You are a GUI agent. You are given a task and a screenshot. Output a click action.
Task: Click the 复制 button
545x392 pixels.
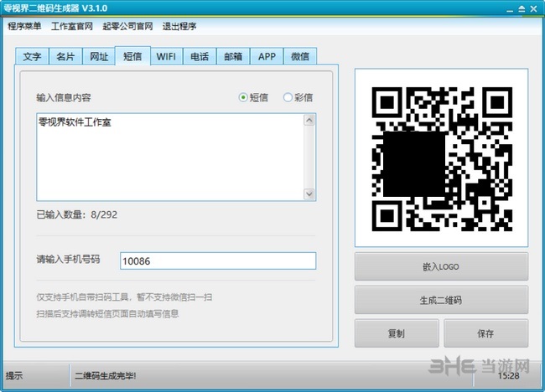click(x=397, y=333)
